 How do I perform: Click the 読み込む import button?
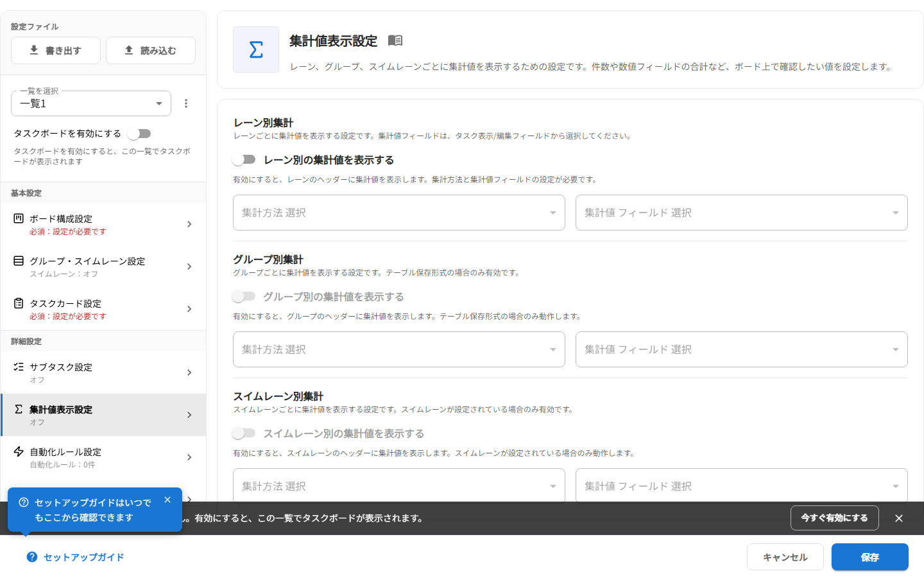tap(151, 50)
